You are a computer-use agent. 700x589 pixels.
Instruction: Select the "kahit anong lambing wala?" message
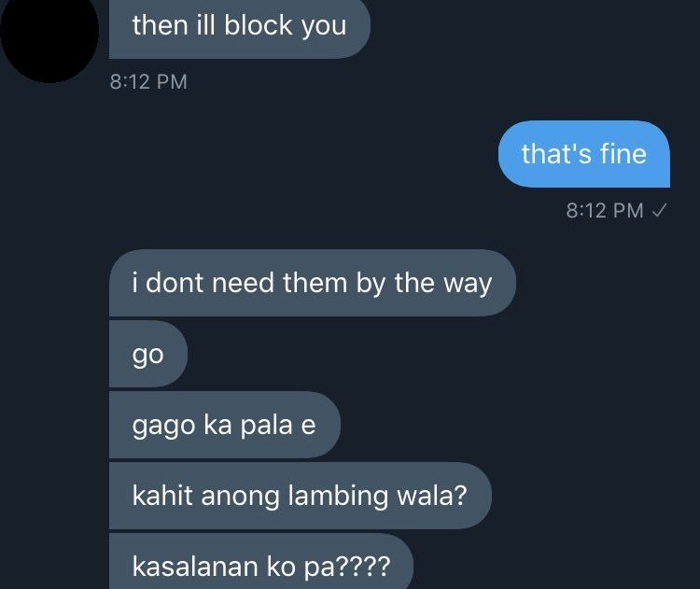tap(301, 496)
